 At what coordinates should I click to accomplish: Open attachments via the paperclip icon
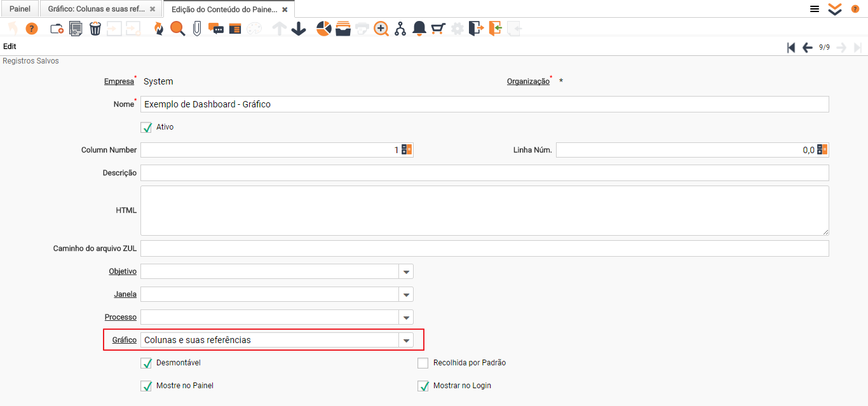pyautogui.click(x=197, y=29)
